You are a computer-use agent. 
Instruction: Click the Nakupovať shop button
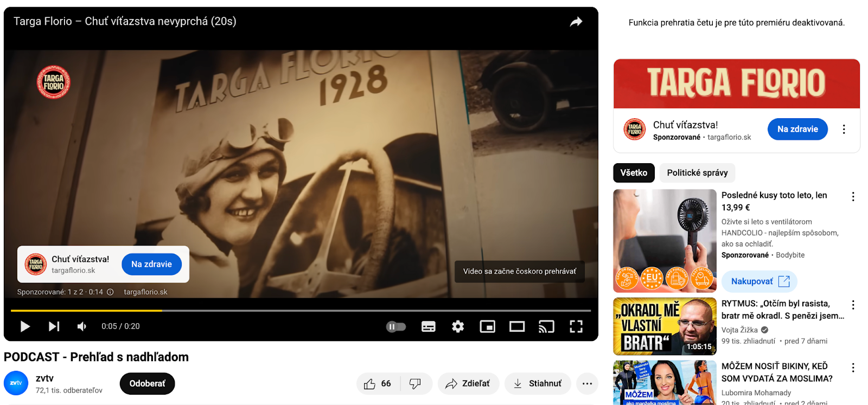pyautogui.click(x=759, y=281)
